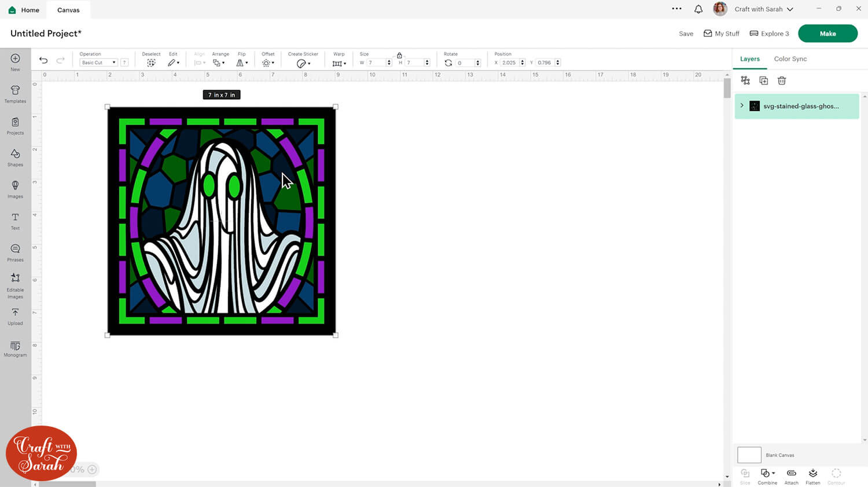868x487 pixels.
Task: Click the Make button
Action: [827, 33]
